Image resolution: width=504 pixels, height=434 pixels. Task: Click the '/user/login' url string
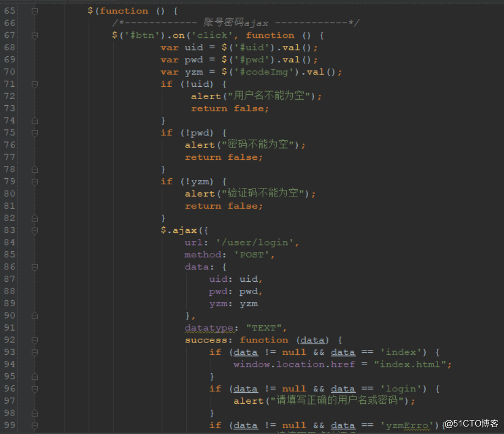[254, 242]
